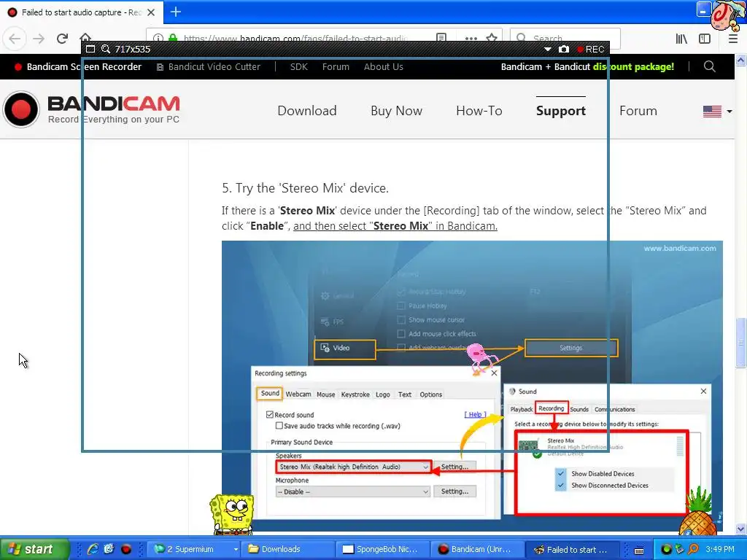747x560 pixels.
Task: Launch Internet Explorer from quick launch
Action: click(93, 549)
